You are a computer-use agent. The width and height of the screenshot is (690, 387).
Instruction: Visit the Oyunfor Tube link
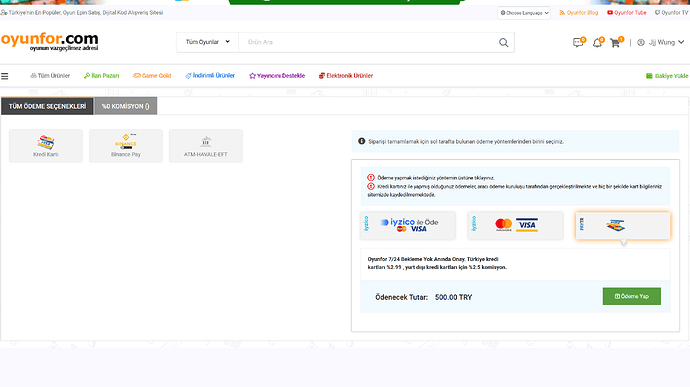pos(627,13)
